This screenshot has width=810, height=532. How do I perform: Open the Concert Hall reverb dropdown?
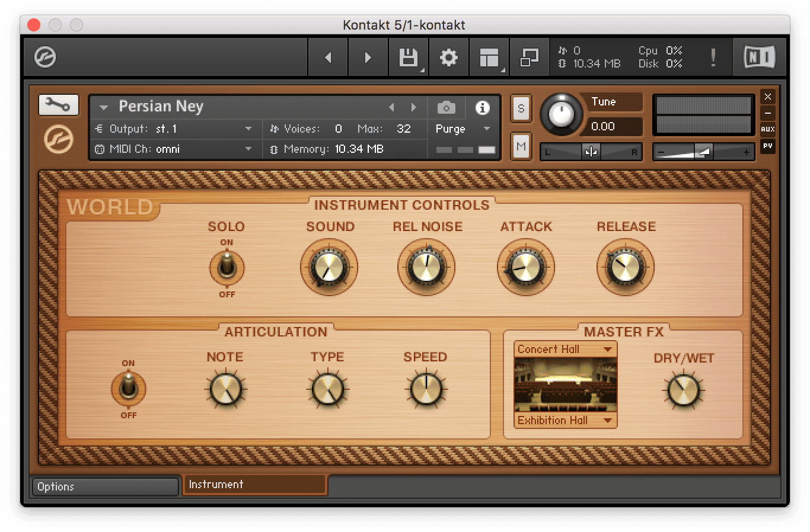point(565,350)
